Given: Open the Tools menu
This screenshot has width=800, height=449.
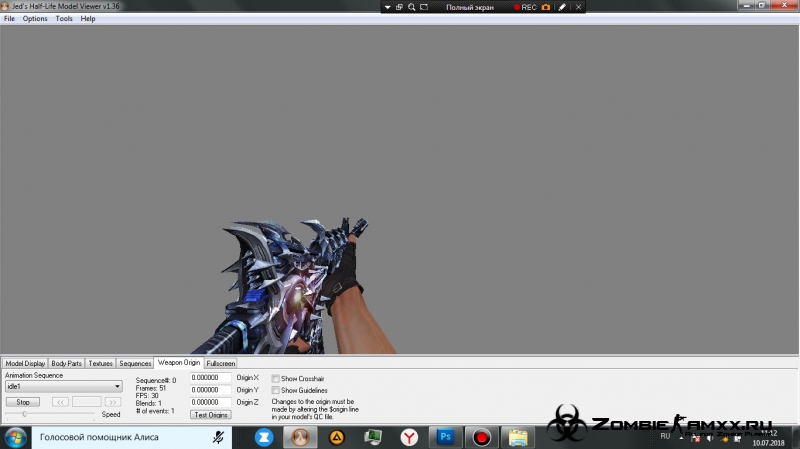Looking at the screenshot, I should point(64,18).
